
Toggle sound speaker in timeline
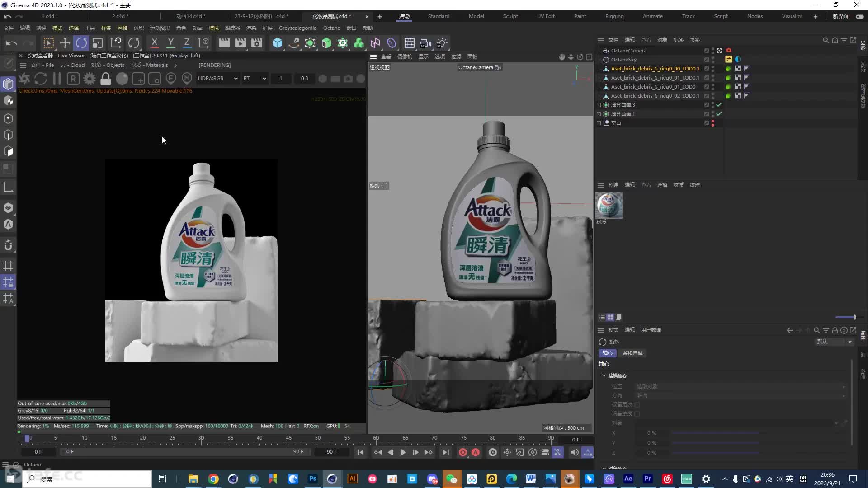[x=575, y=452]
